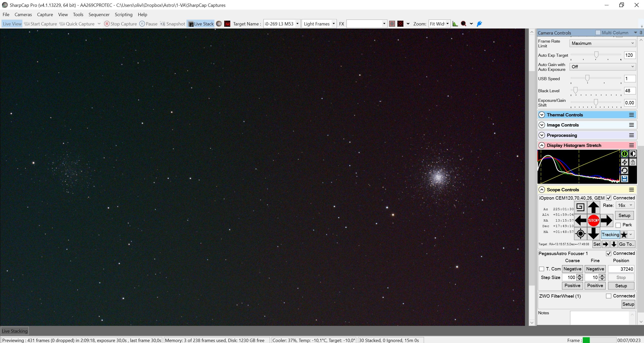Save histogram stretch using the floppy icon
644x343 pixels.
624,179
